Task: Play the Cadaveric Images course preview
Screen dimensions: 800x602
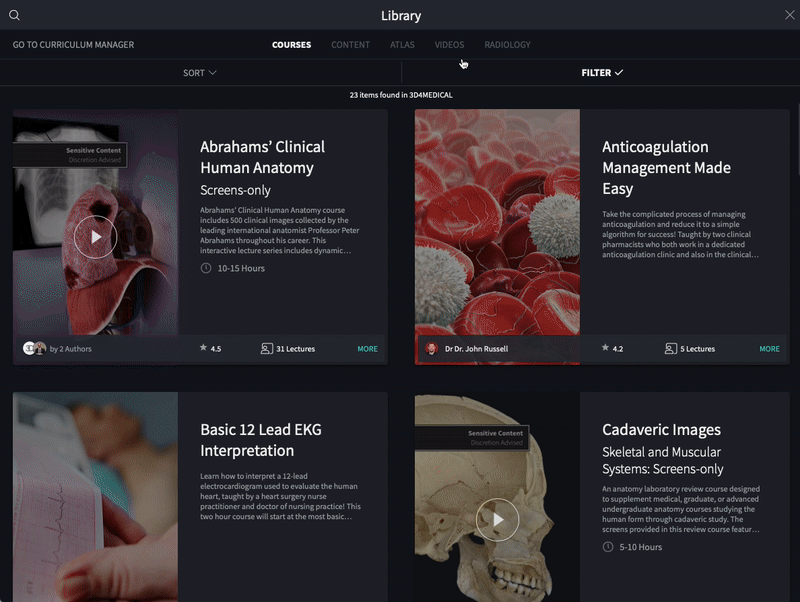Action: click(x=497, y=520)
